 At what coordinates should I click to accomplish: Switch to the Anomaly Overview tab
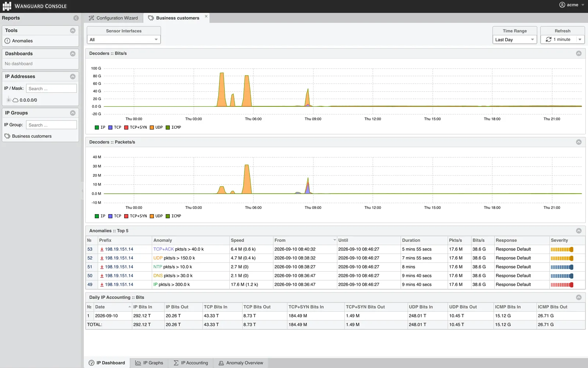(x=241, y=363)
